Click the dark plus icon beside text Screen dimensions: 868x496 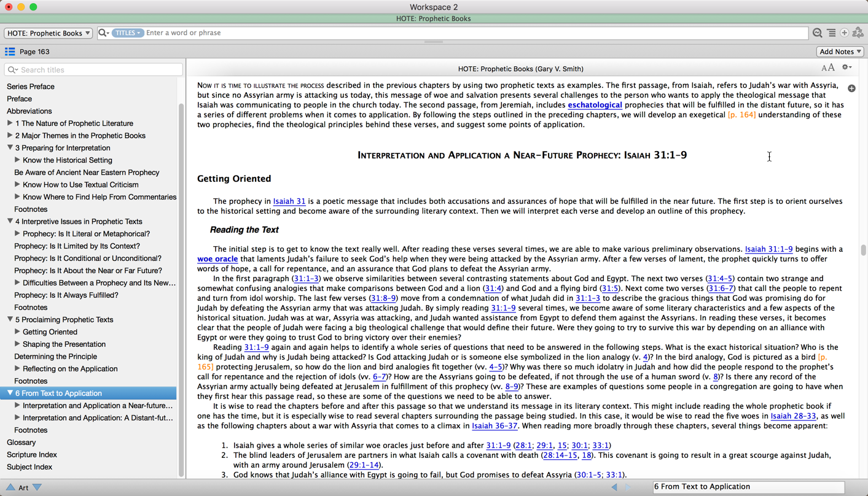[x=851, y=88]
